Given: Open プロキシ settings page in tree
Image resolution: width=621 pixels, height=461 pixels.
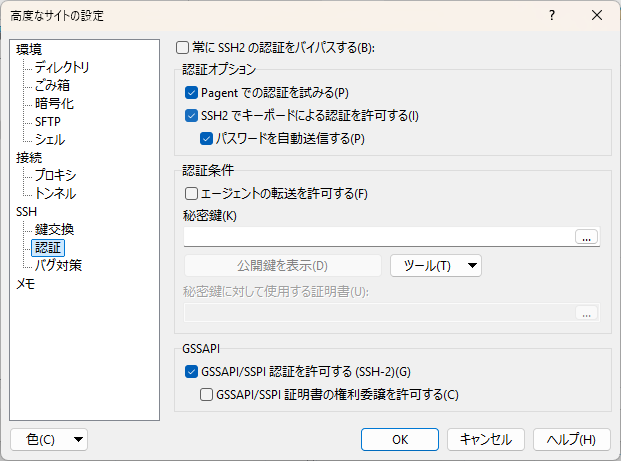Looking at the screenshot, I should 55,175.
